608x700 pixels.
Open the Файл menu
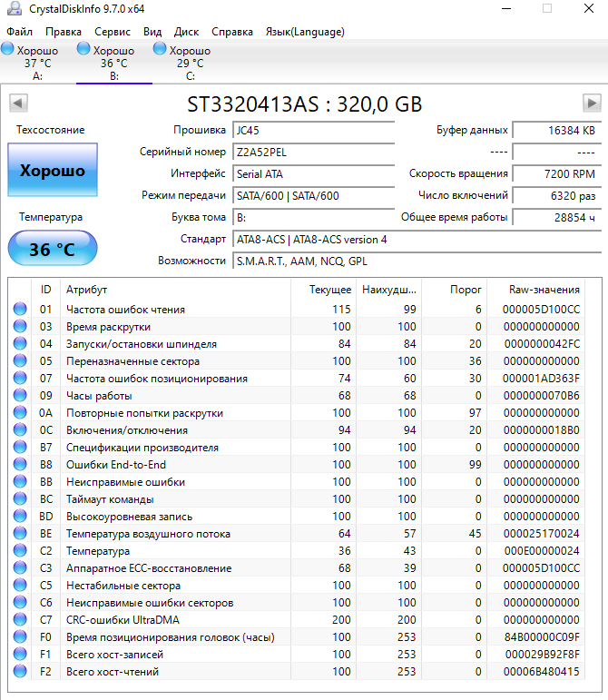19,32
